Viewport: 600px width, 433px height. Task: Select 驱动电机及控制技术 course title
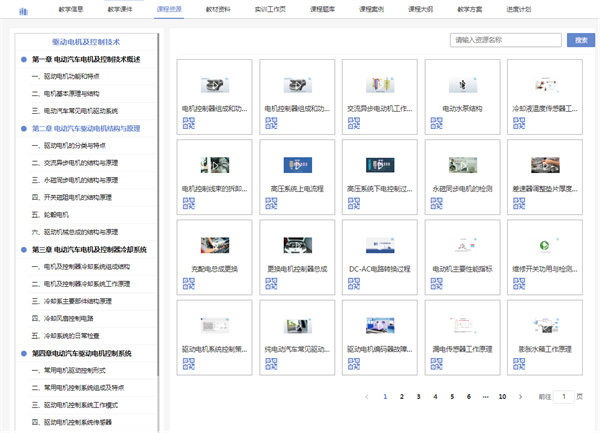coord(86,42)
